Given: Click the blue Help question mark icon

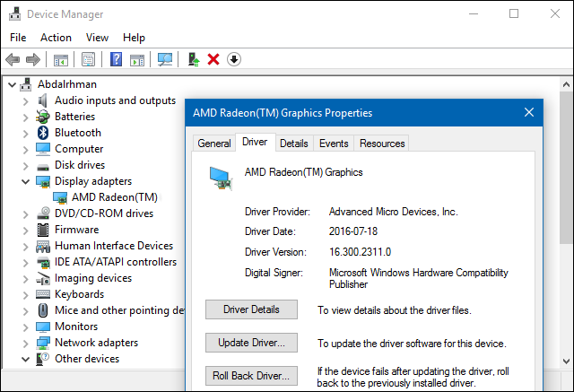Looking at the screenshot, I should coord(116,59).
